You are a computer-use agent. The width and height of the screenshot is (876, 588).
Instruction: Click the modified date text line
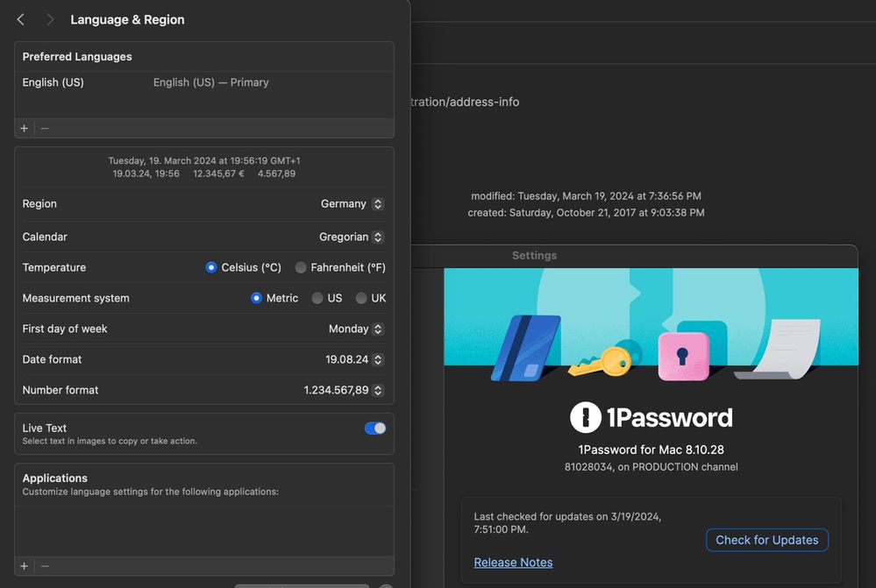pos(586,196)
